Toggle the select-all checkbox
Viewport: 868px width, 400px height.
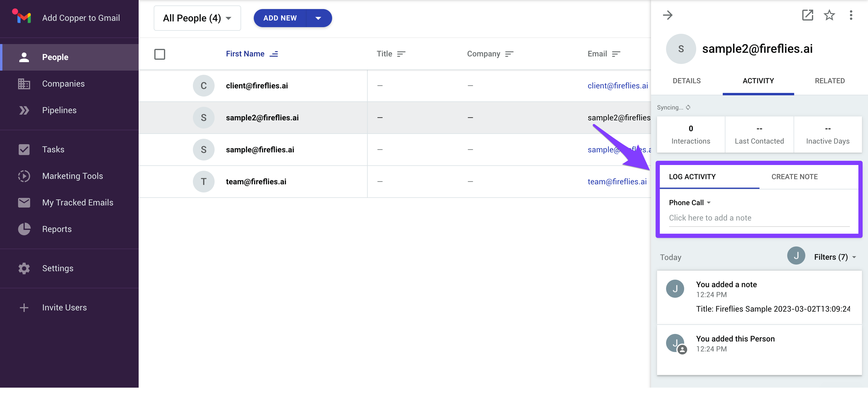tap(160, 54)
